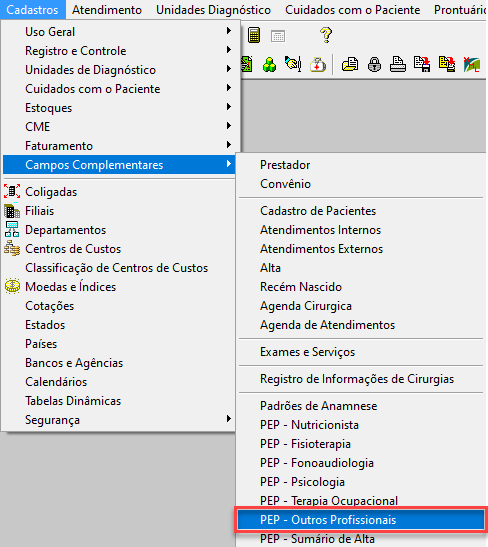
Task: Select Registro e Controle menu entry
Action: pyautogui.click(x=119, y=51)
